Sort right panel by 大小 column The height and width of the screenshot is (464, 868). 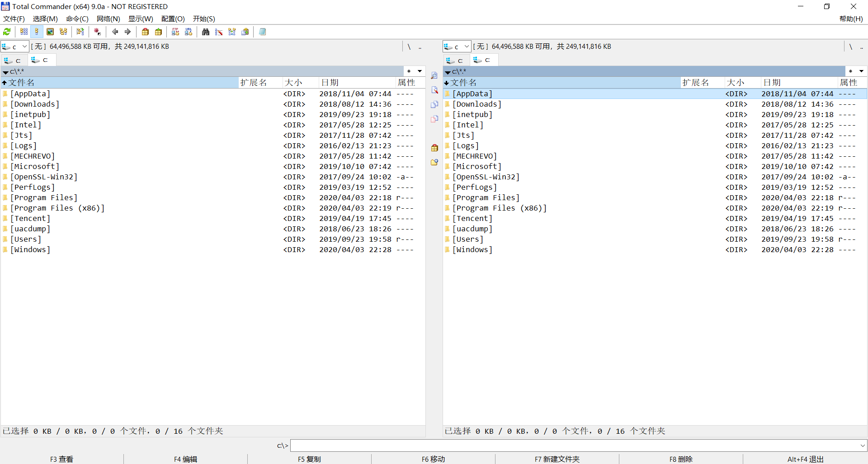click(742, 83)
